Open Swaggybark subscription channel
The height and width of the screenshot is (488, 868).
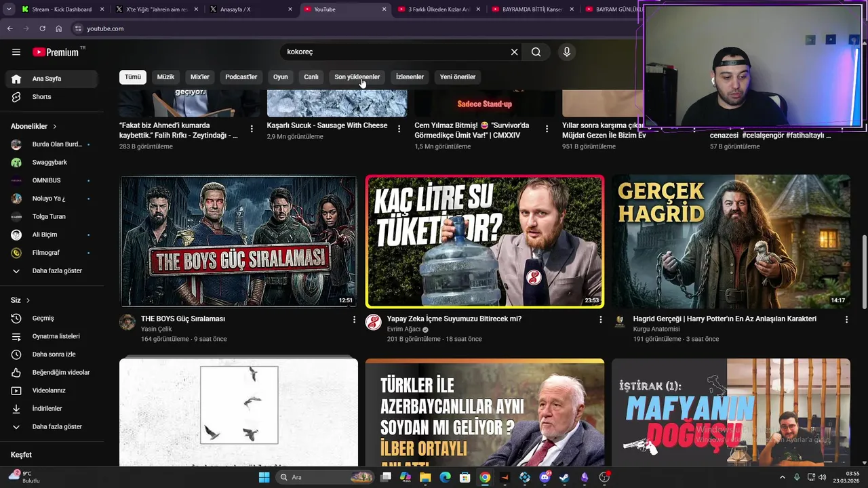click(x=52, y=163)
